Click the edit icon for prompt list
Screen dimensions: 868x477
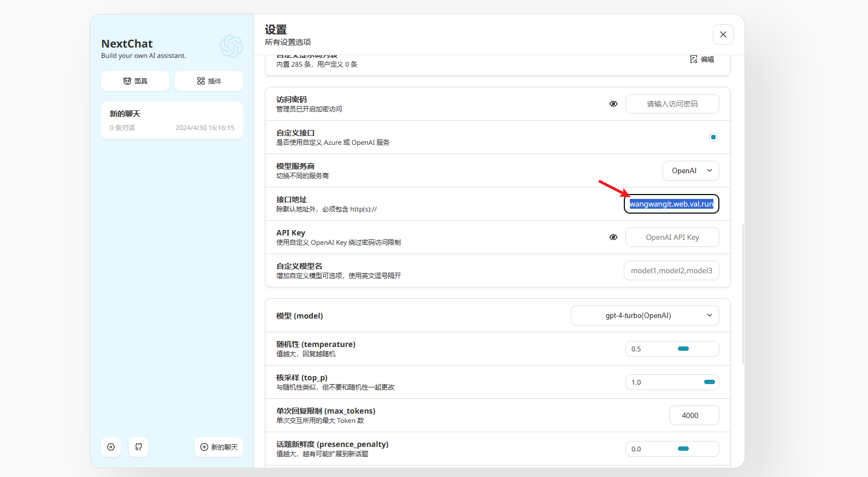pyautogui.click(x=702, y=59)
